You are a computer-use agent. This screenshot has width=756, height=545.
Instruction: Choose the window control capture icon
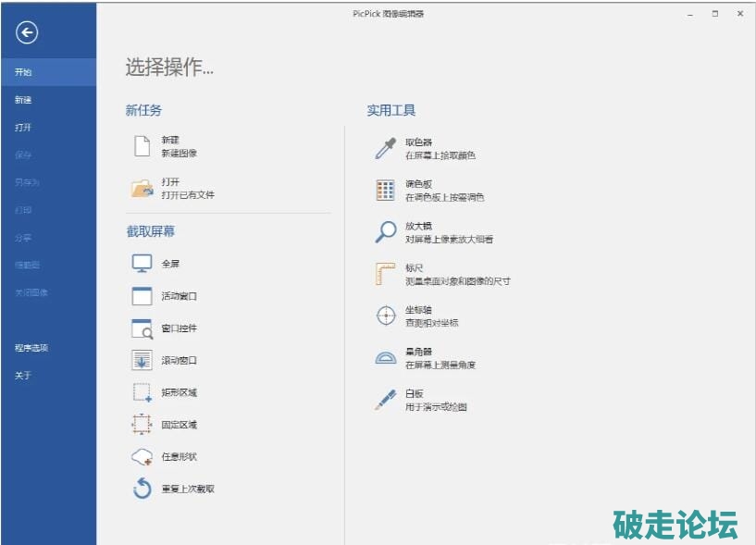point(142,328)
